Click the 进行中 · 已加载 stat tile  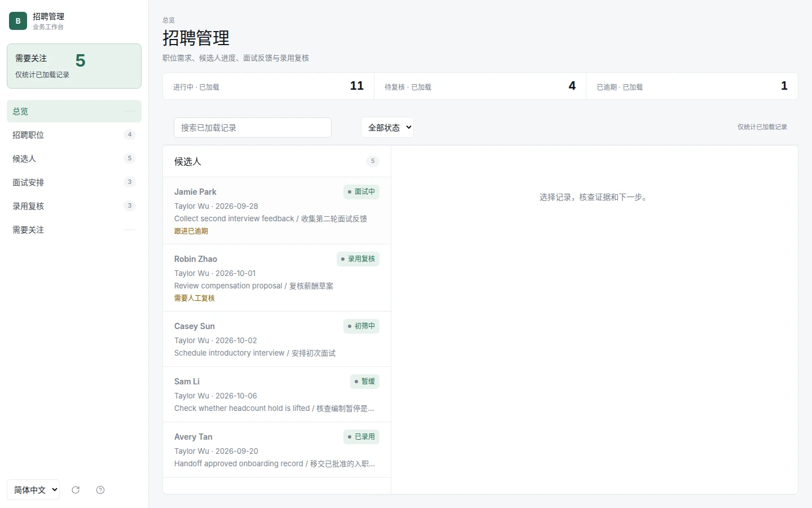(268, 86)
